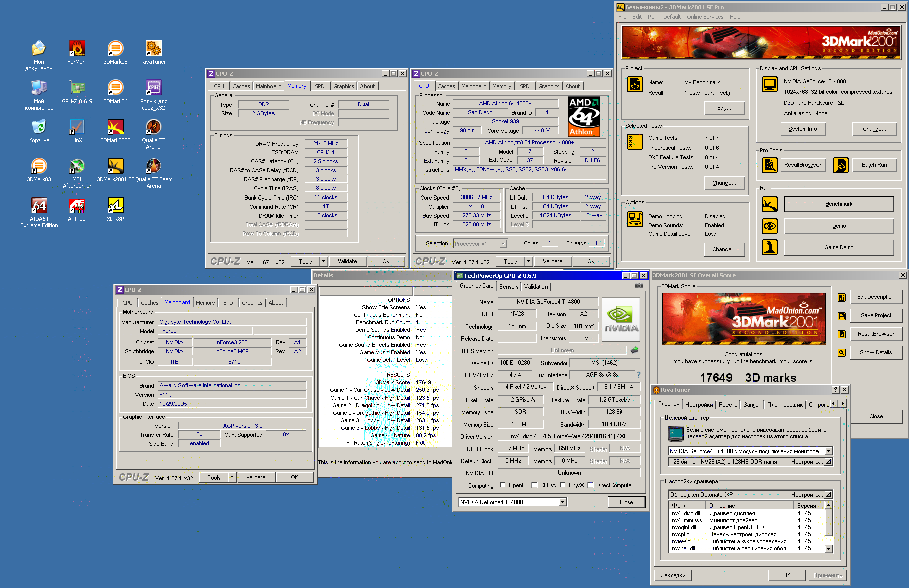Open the MSI Afterburner desktop icon
This screenshot has width=909, height=588.
[x=77, y=167]
